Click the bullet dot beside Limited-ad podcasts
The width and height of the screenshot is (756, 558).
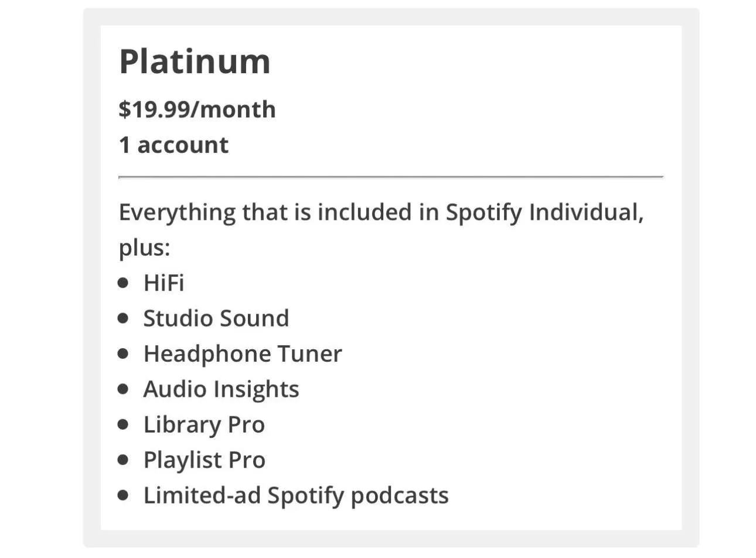pyautogui.click(x=123, y=496)
